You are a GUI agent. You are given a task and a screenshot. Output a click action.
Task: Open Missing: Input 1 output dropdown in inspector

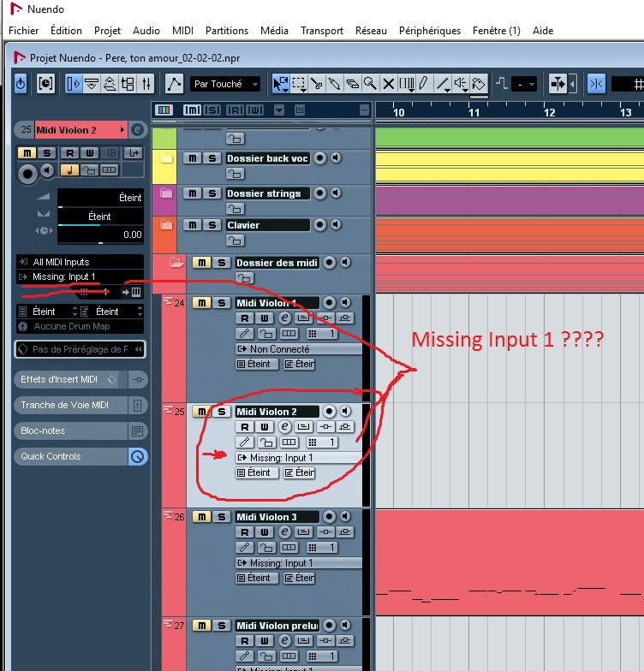point(80,277)
